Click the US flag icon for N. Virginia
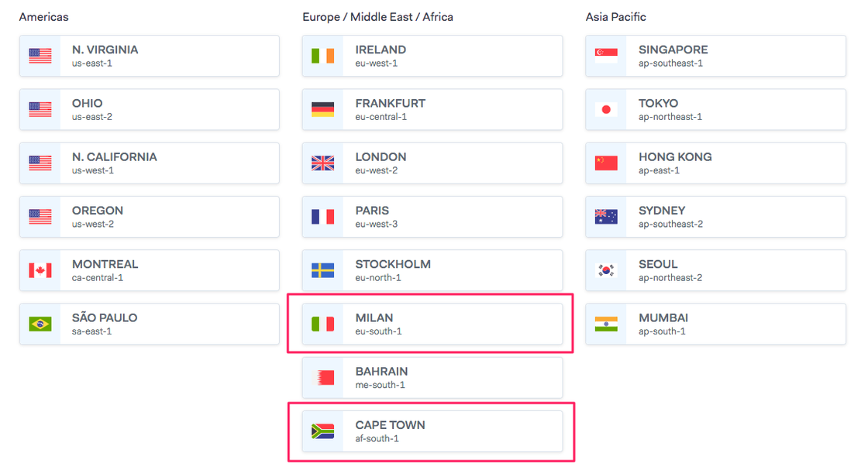Screen dimensions: 868x470 tap(40, 55)
